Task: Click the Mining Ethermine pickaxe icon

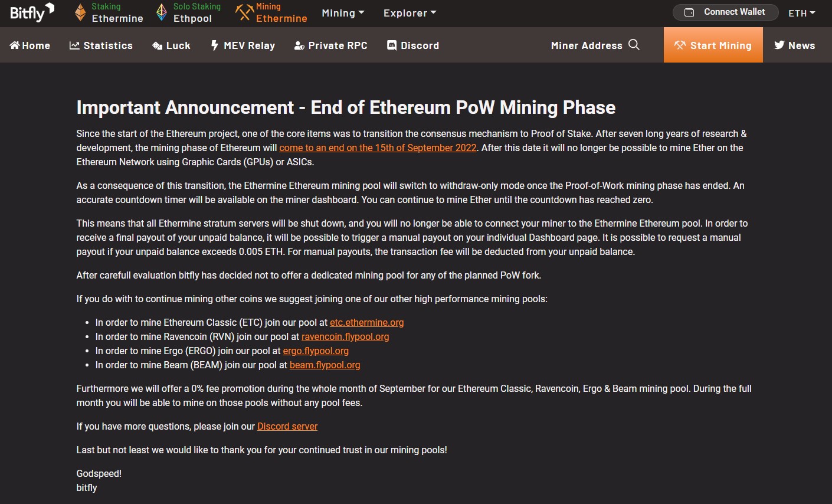Action: [x=244, y=12]
